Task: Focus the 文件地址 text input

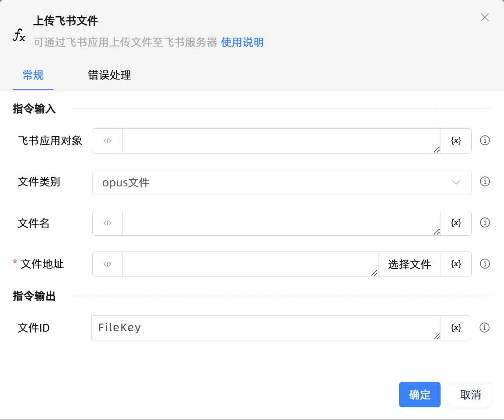Action: click(250, 264)
